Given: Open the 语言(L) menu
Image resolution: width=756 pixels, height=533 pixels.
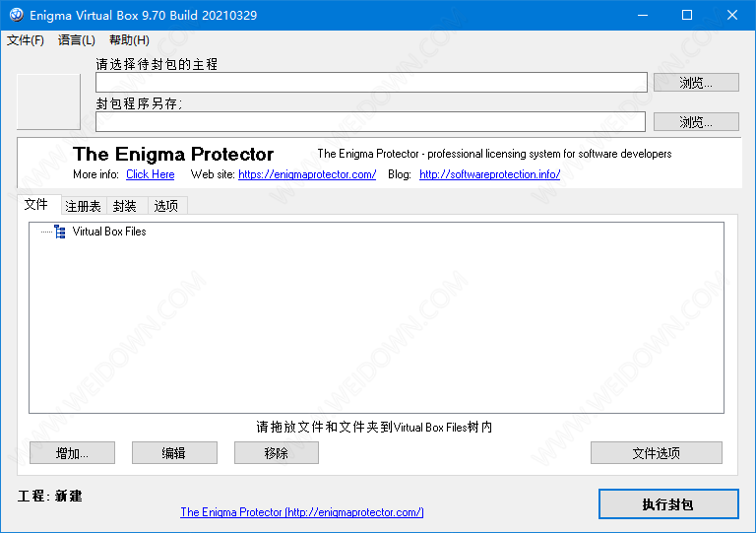Looking at the screenshot, I should point(77,40).
